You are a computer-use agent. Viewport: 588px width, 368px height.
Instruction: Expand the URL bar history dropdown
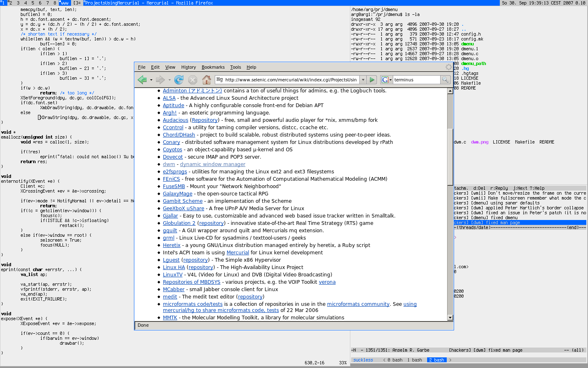[x=363, y=80]
